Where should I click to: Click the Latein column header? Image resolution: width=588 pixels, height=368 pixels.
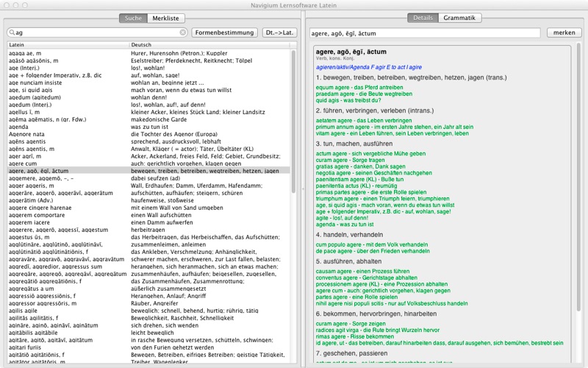pos(68,45)
